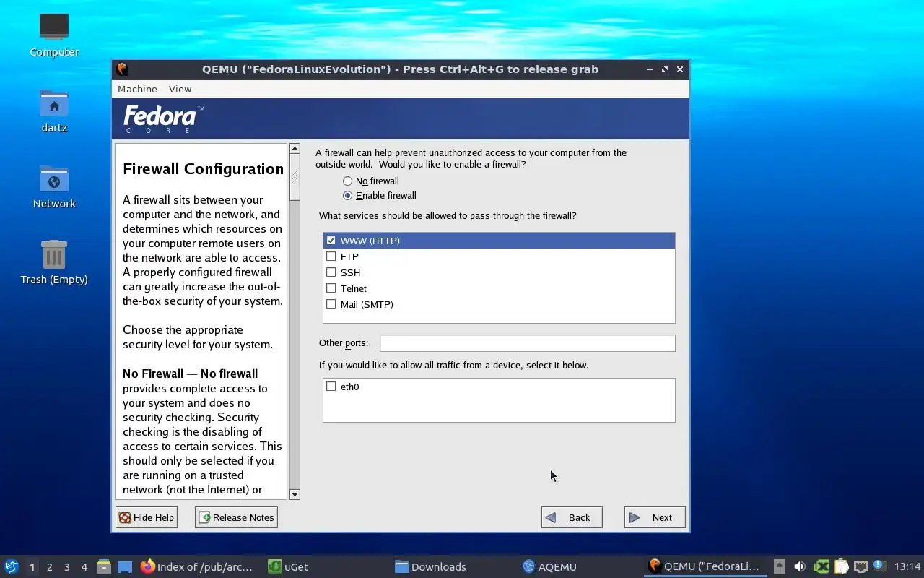Click the Fedora Core logo

point(163,119)
